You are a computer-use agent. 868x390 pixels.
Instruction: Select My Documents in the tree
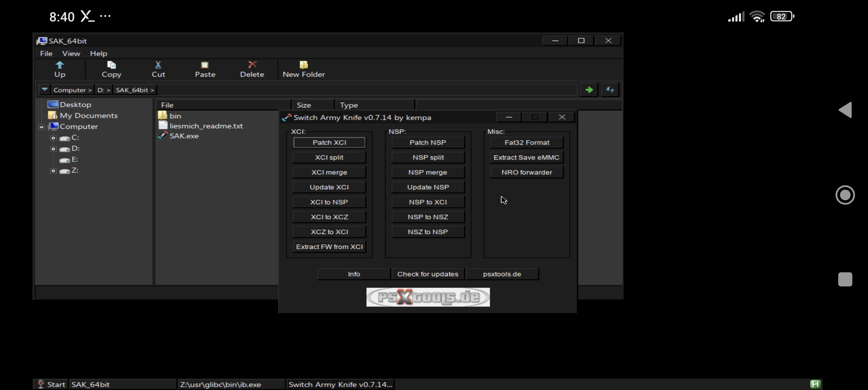(x=89, y=116)
